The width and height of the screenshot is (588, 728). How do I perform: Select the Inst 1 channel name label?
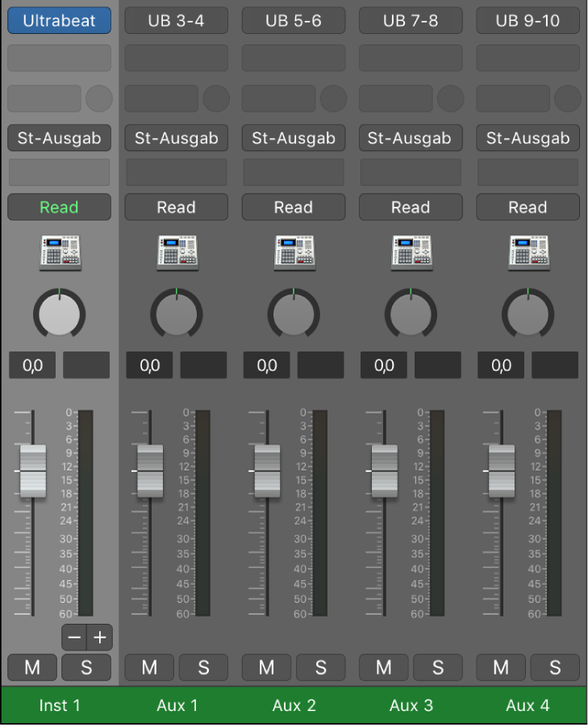click(x=60, y=705)
